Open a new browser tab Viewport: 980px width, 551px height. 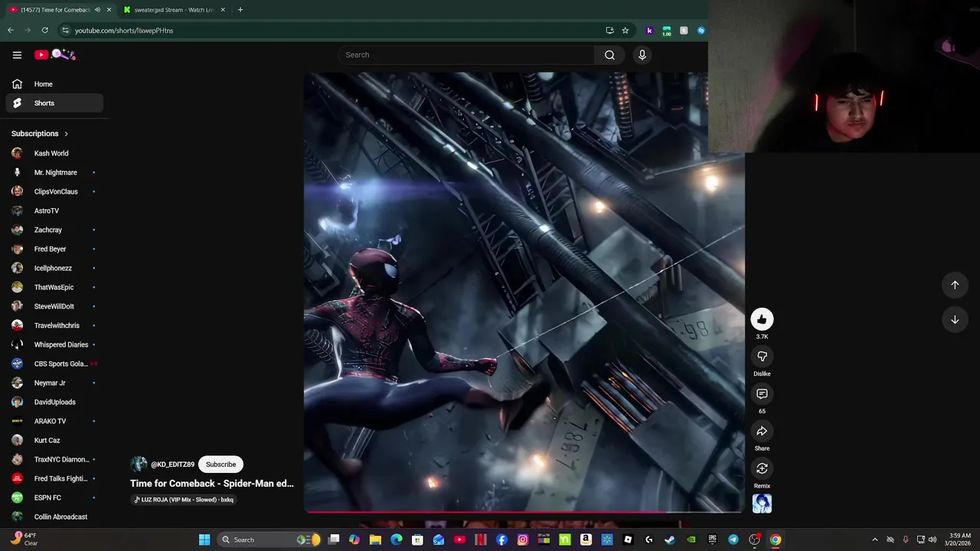coord(240,10)
